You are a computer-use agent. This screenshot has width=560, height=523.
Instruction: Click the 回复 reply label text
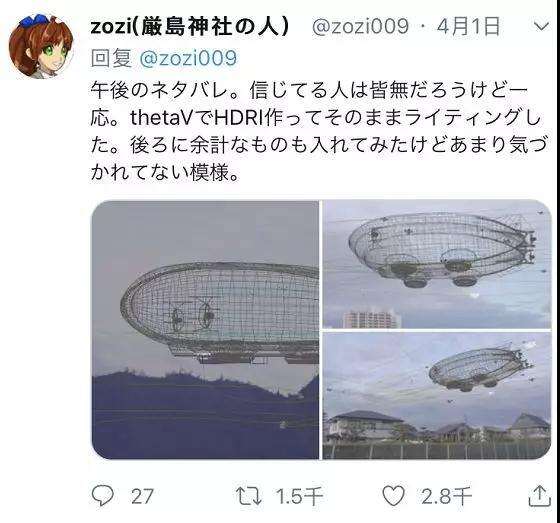[111, 58]
